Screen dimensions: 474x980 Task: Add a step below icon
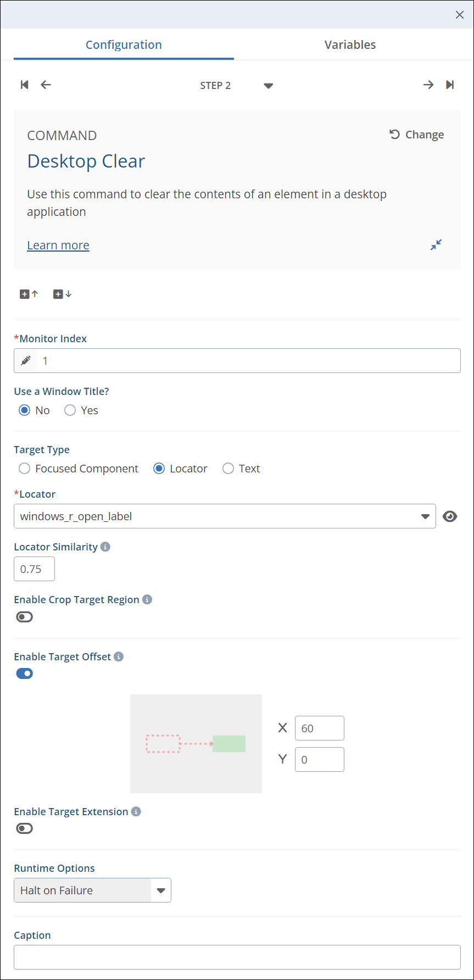tap(62, 294)
